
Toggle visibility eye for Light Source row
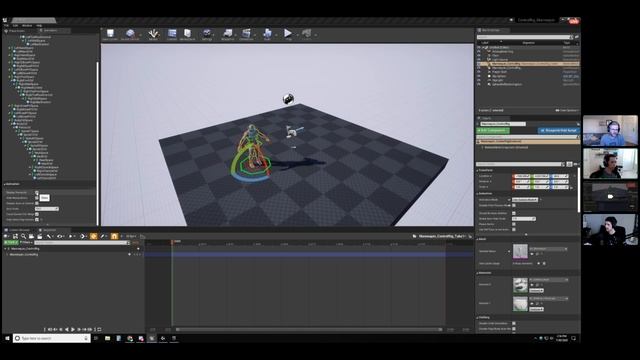coord(479,60)
